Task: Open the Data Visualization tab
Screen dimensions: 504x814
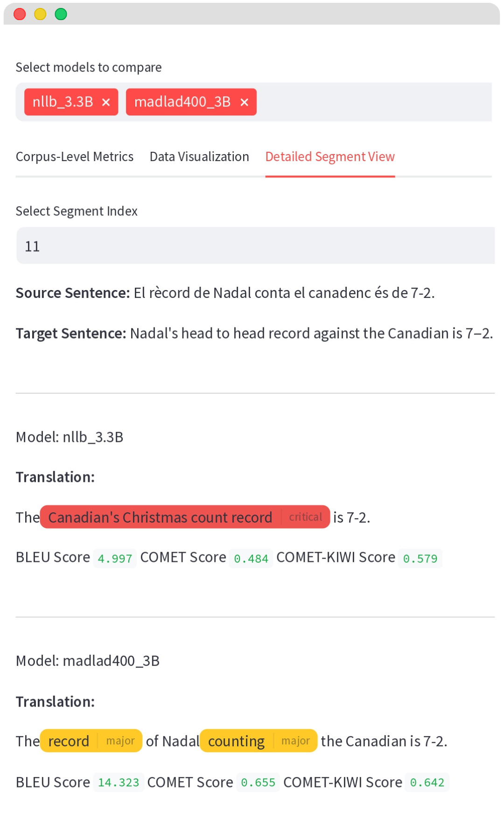Action: (199, 157)
